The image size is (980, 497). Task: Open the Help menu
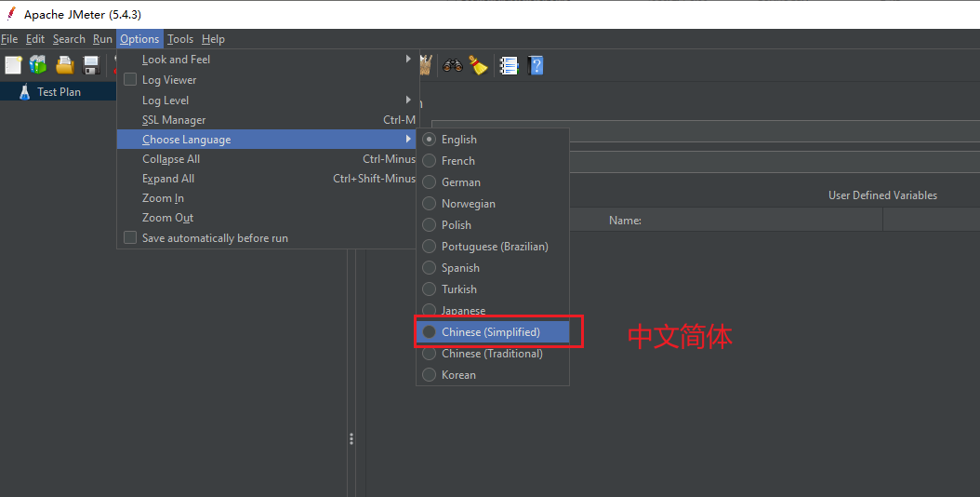(x=213, y=39)
